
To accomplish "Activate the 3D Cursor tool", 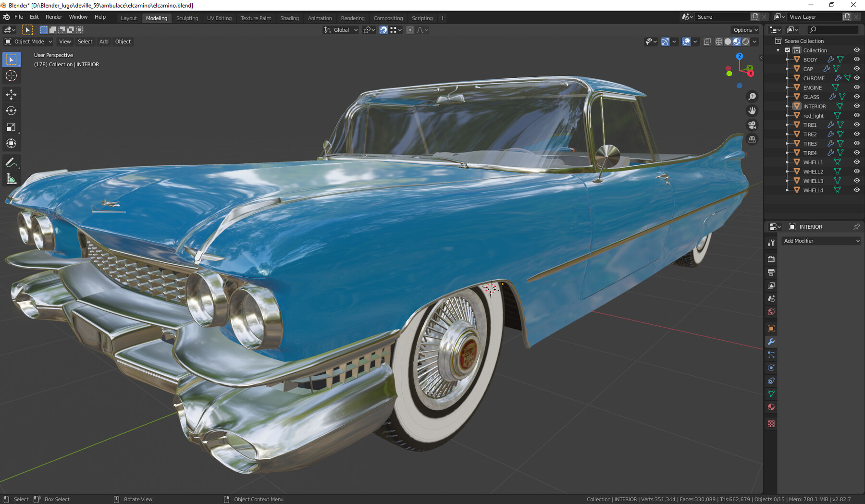I will tap(11, 76).
